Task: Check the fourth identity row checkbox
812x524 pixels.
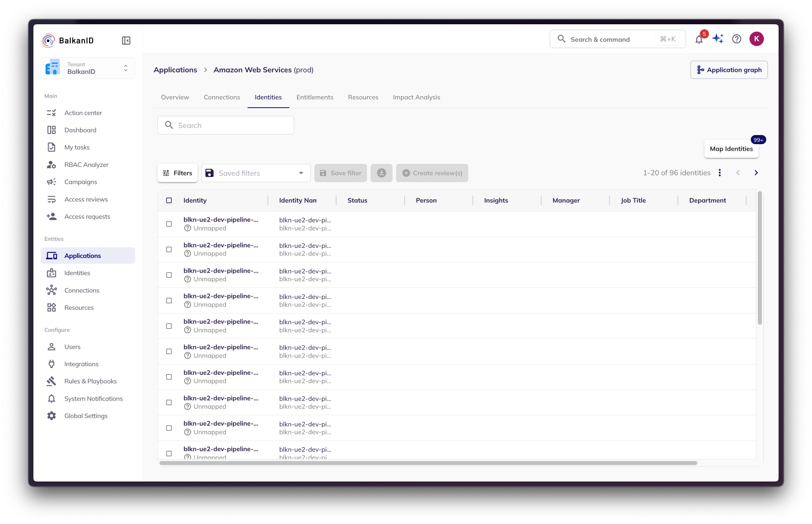Action: point(169,300)
